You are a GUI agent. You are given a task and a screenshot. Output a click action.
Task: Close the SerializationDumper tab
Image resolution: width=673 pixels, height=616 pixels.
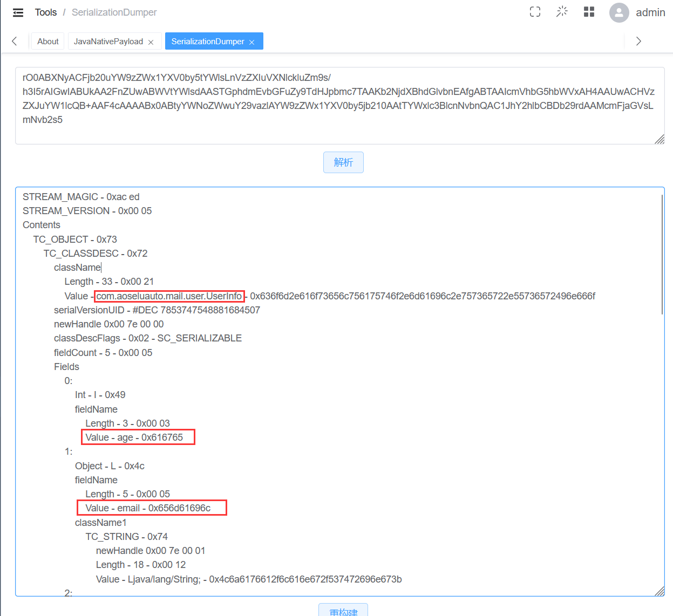(x=251, y=42)
